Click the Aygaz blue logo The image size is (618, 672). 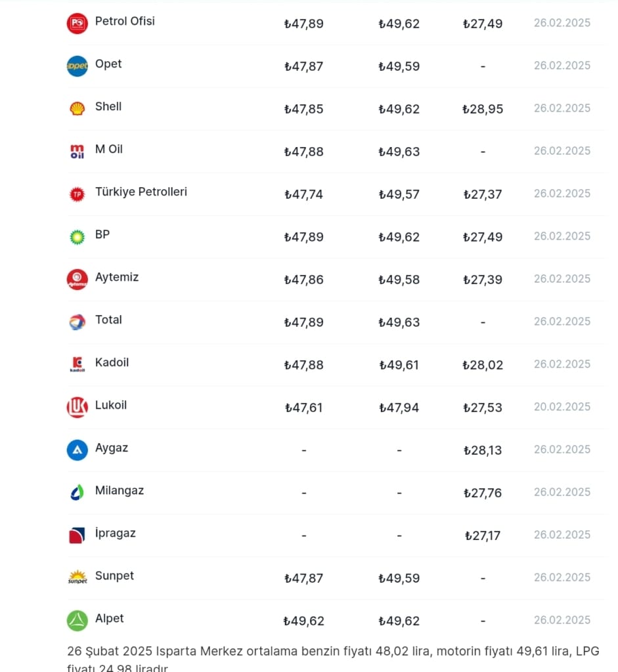pos(77,450)
